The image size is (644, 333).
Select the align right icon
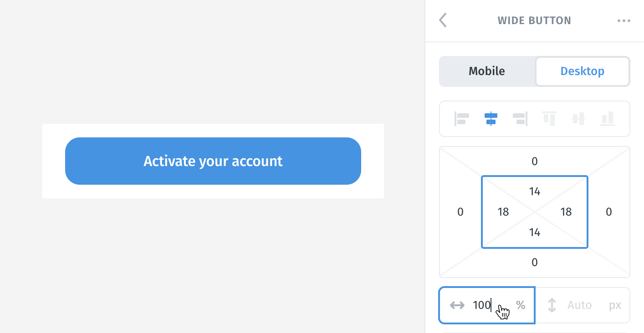pyautogui.click(x=520, y=119)
